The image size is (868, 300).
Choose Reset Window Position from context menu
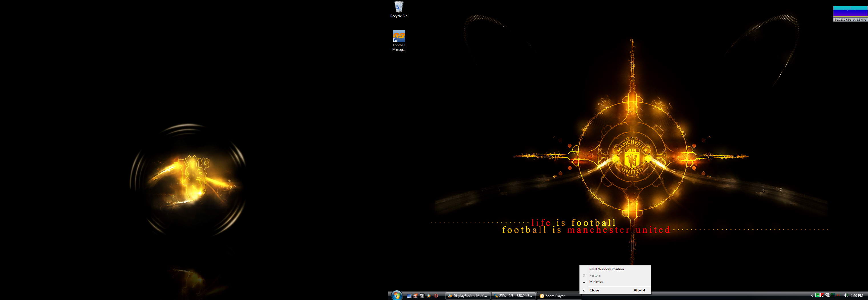615,269
